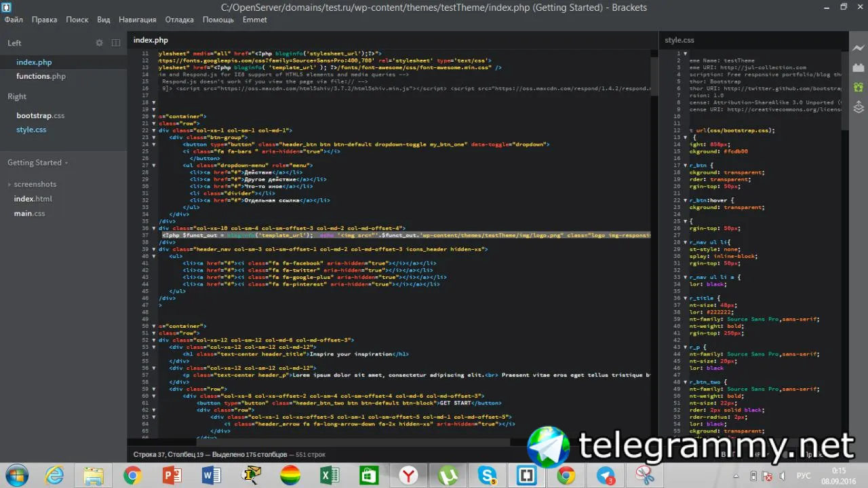
Task: Open Extension Manager brick icon
Action: (x=858, y=68)
